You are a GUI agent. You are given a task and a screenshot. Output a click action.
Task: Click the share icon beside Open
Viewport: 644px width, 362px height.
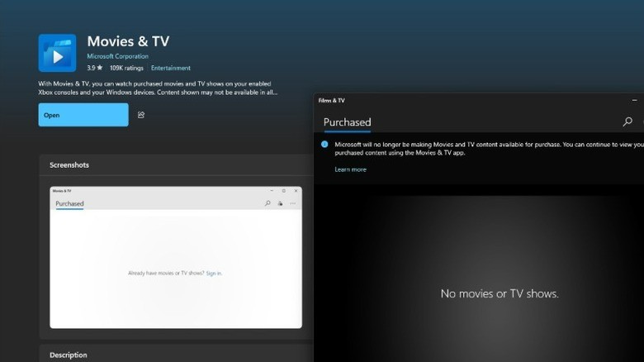click(x=141, y=115)
